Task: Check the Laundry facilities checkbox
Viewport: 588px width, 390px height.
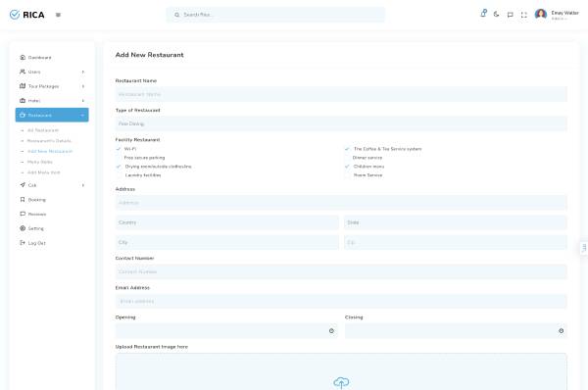Action: pyautogui.click(x=119, y=175)
